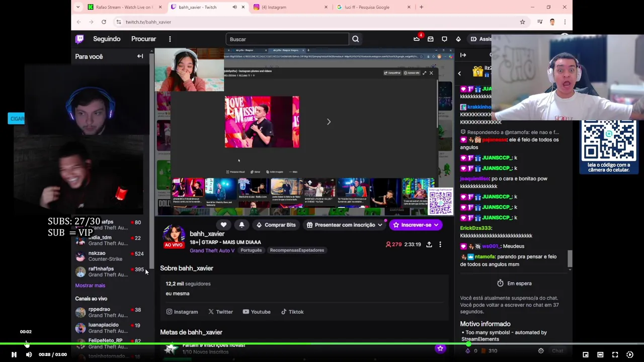Click the Buscar search field
The height and width of the screenshot is (362, 644).
(x=287, y=39)
